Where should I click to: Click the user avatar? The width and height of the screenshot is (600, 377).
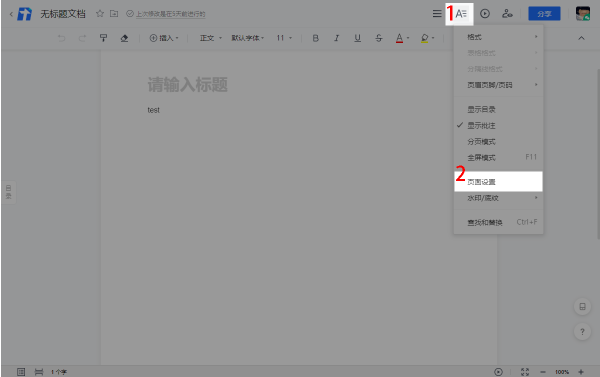tap(583, 14)
